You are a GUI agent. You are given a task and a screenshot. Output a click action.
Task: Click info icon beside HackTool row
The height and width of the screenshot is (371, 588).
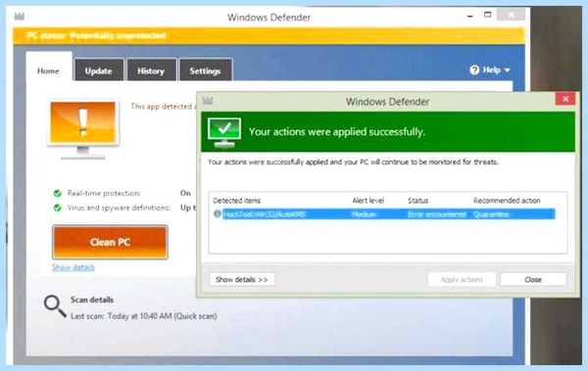click(218, 213)
